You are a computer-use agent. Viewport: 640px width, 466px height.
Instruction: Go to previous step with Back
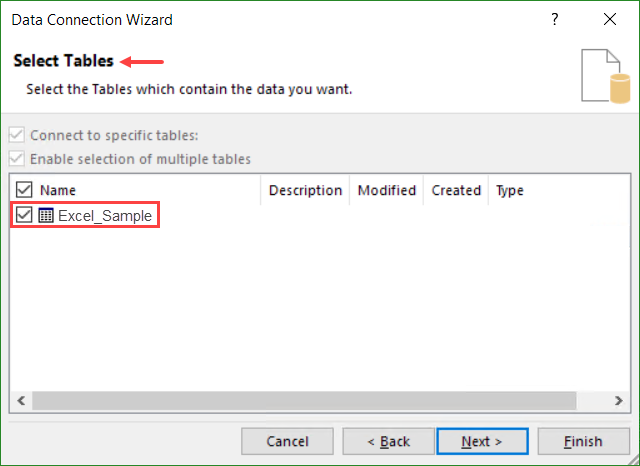pyautogui.click(x=387, y=441)
